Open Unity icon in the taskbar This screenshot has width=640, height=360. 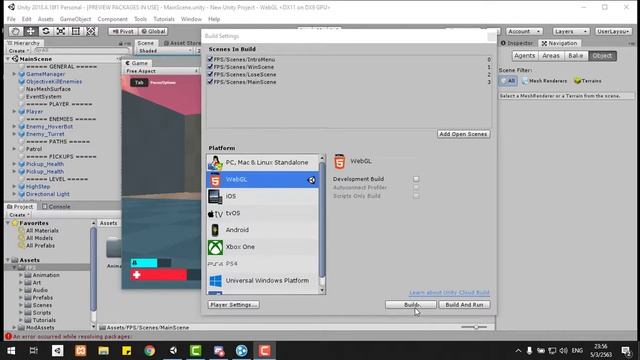[x=173, y=351]
